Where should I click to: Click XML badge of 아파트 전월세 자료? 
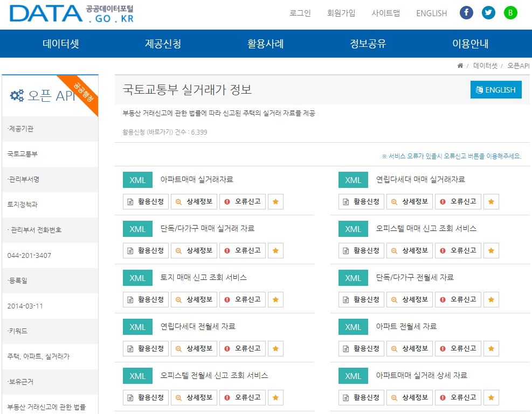pos(353,327)
